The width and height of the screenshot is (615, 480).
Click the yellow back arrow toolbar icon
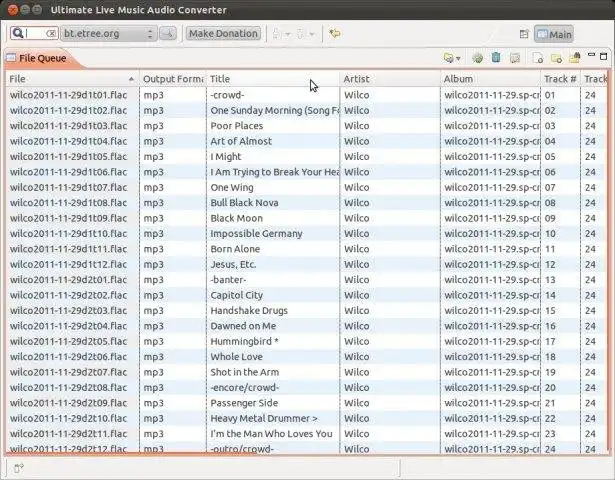tap(335, 34)
